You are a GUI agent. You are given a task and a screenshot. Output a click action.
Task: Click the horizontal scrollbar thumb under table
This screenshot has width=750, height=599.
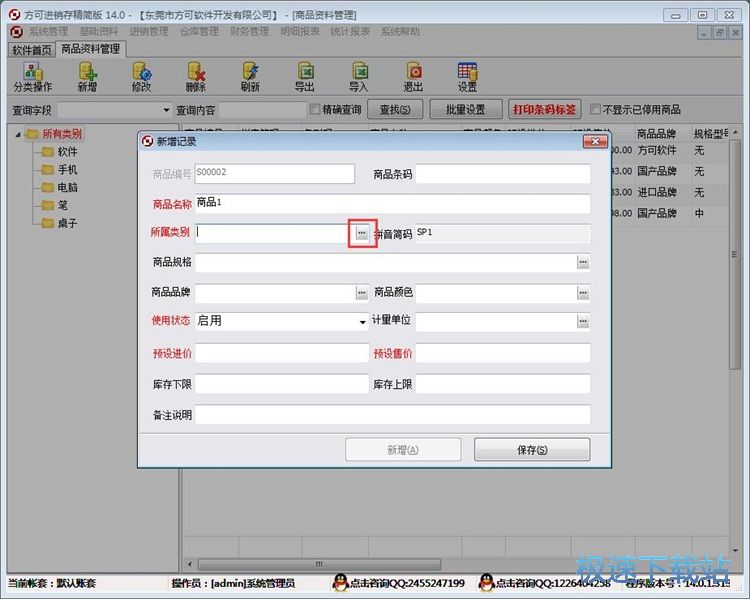point(319,564)
